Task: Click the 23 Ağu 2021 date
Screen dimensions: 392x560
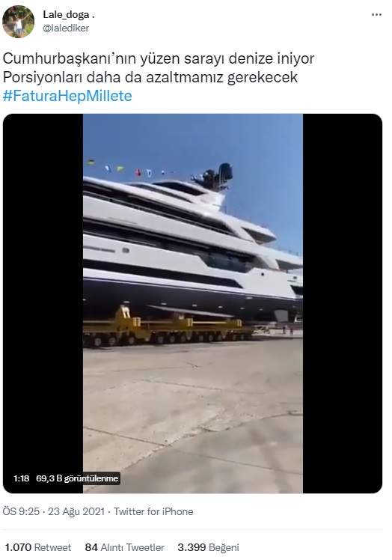Action: click(x=76, y=511)
